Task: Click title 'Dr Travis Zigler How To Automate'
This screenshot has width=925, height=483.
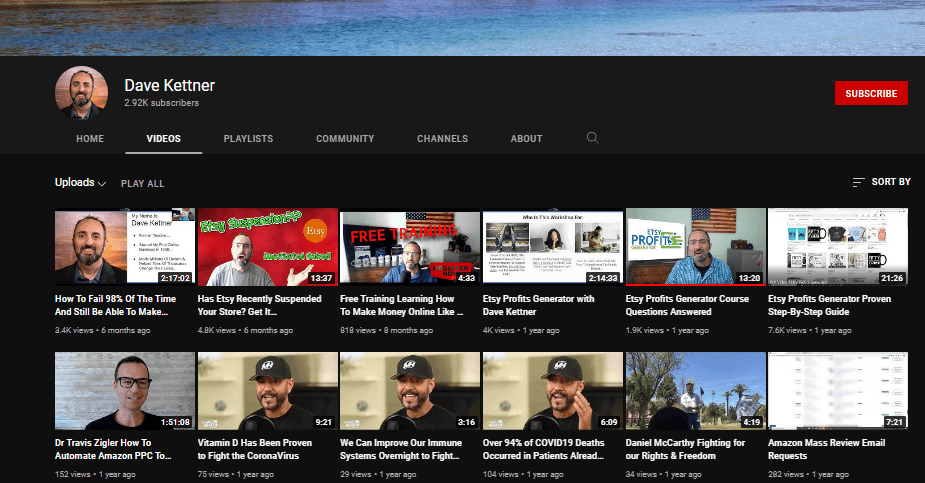Action: pyautogui.click(x=113, y=449)
